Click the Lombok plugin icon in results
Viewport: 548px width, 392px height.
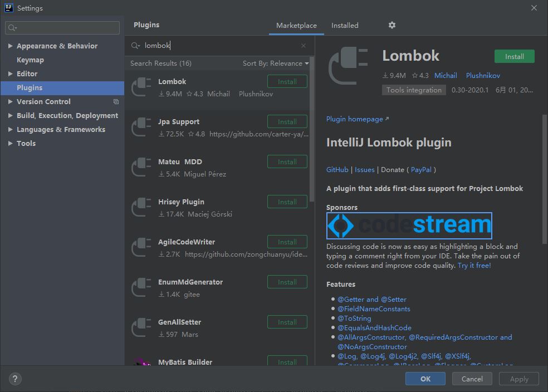tap(141, 87)
